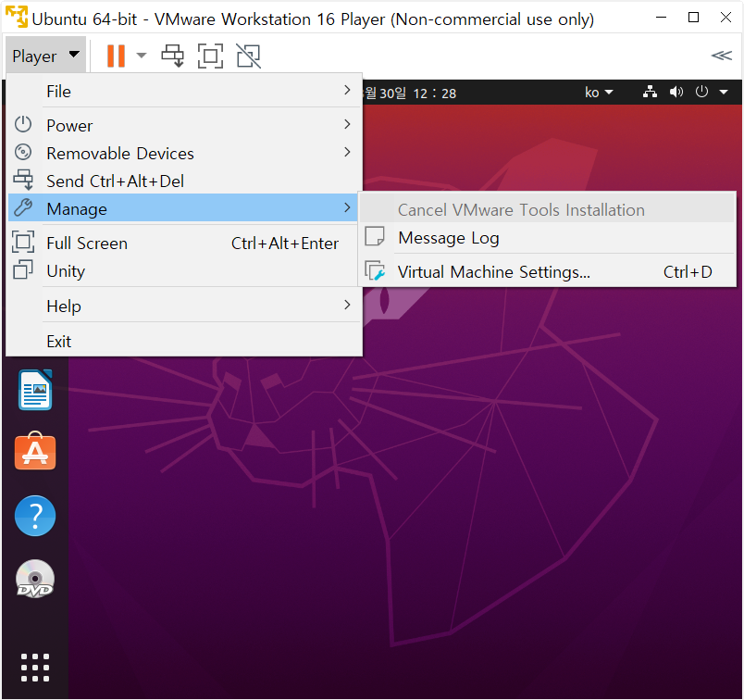The width and height of the screenshot is (744, 700).
Task: Click the Virtual Machine Settings wrench icon
Action: pos(375,271)
